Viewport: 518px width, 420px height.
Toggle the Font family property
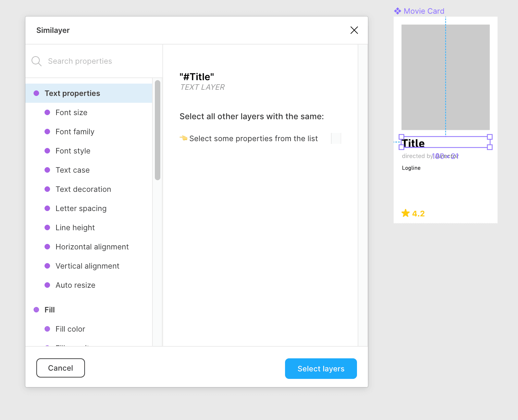click(75, 132)
